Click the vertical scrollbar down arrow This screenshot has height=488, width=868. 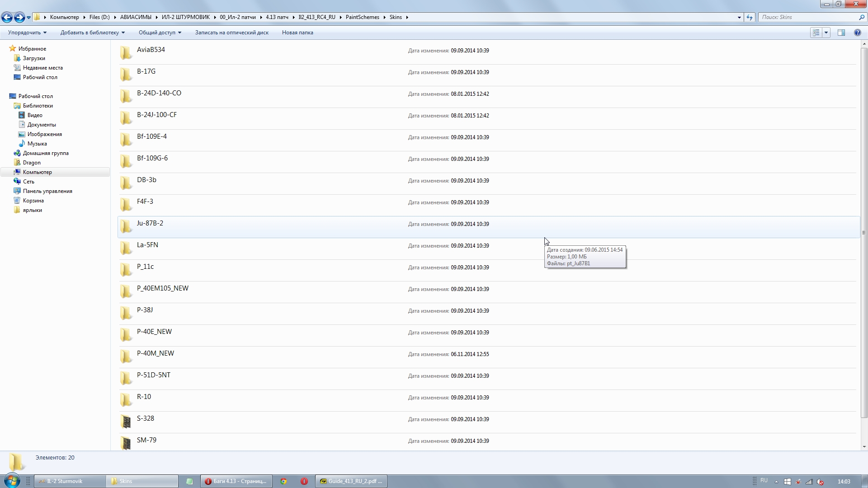pos(864,446)
